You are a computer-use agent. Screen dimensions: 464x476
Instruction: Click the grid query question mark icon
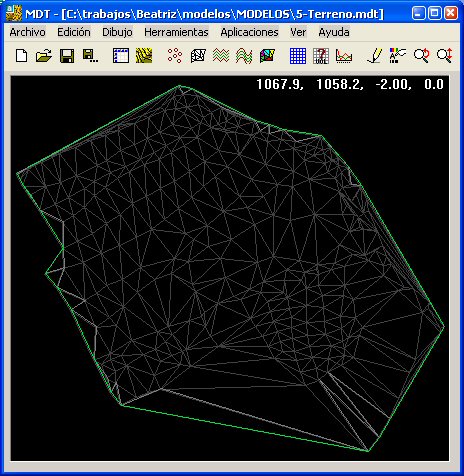321,55
